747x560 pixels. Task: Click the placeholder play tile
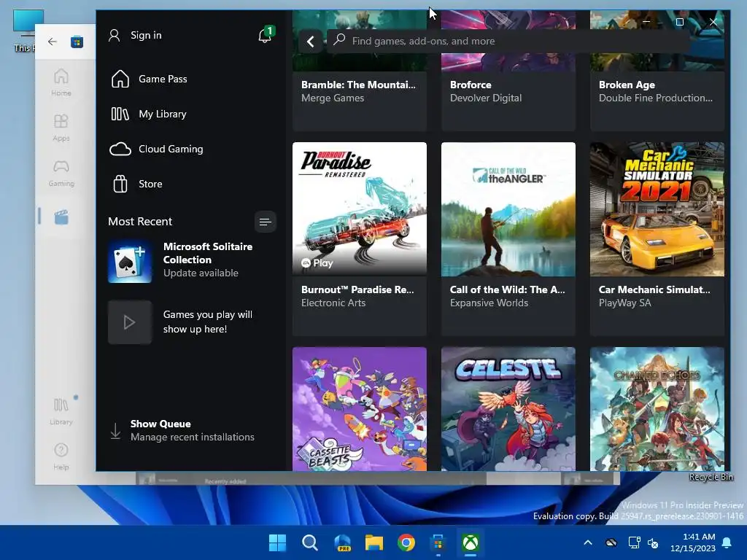[x=130, y=322]
